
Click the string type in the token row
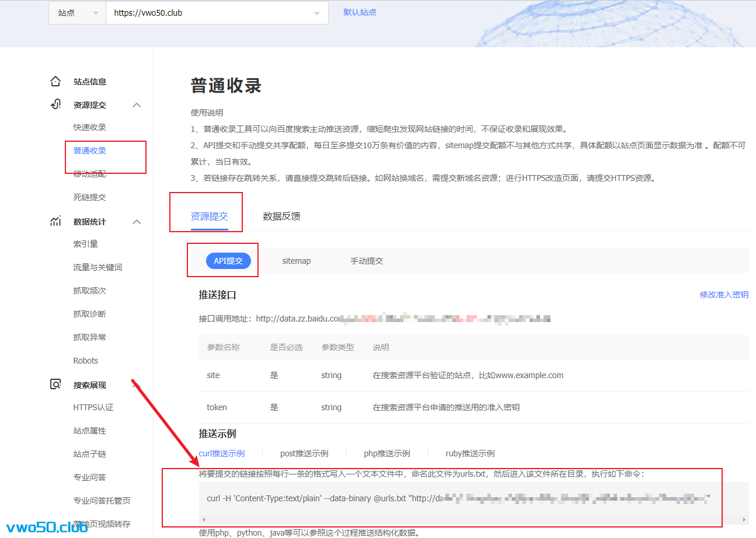(332, 407)
